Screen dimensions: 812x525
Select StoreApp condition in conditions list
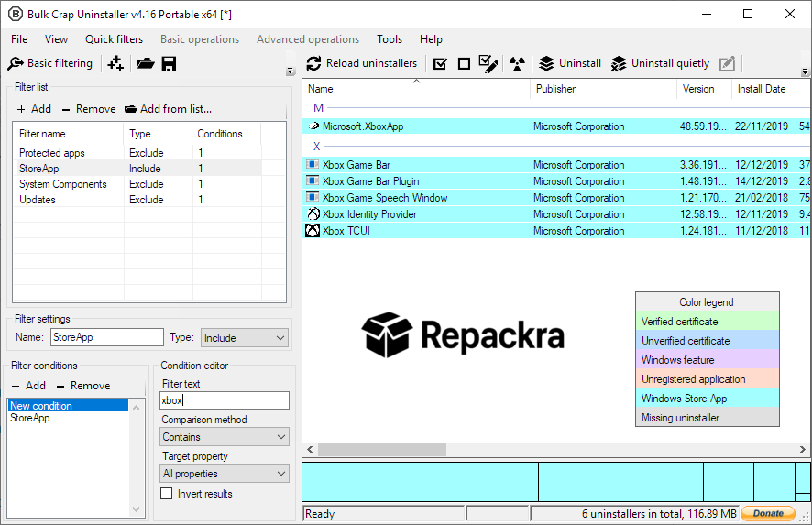tap(67, 418)
